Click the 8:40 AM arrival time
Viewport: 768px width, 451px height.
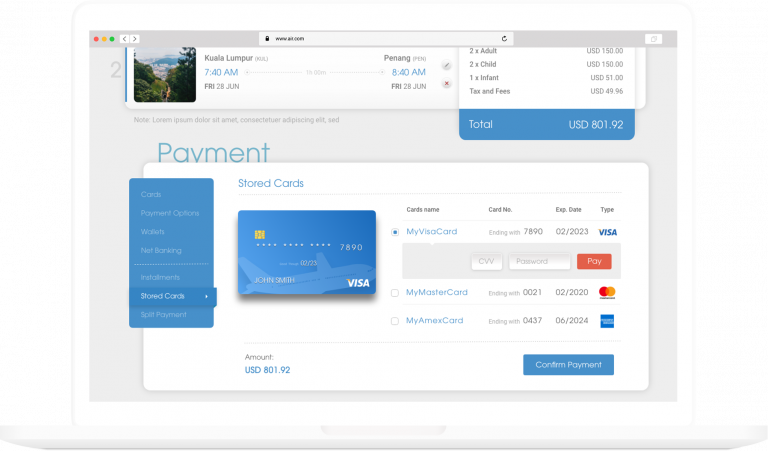point(408,72)
